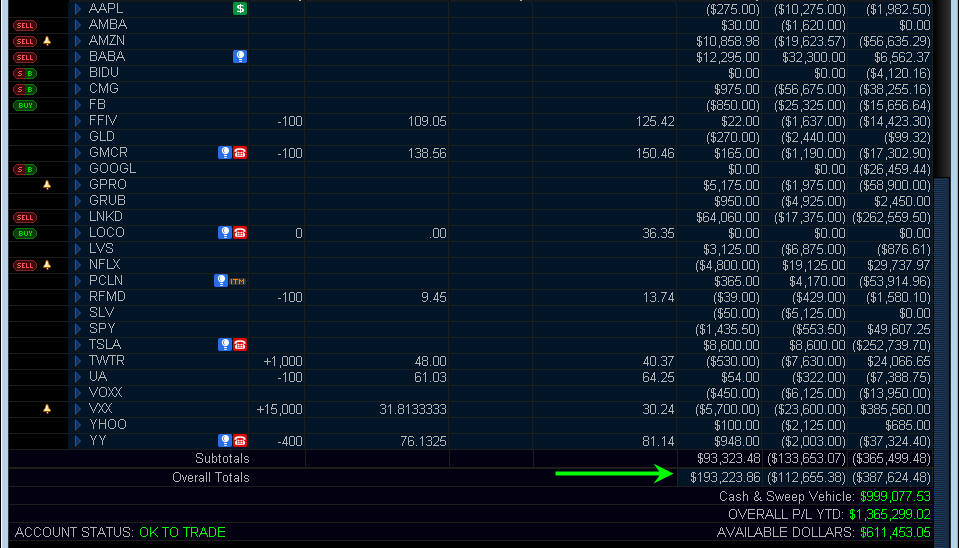The image size is (959, 548).
Task: Click the alert bell icon next to NFLX
Action: tap(47, 265)
